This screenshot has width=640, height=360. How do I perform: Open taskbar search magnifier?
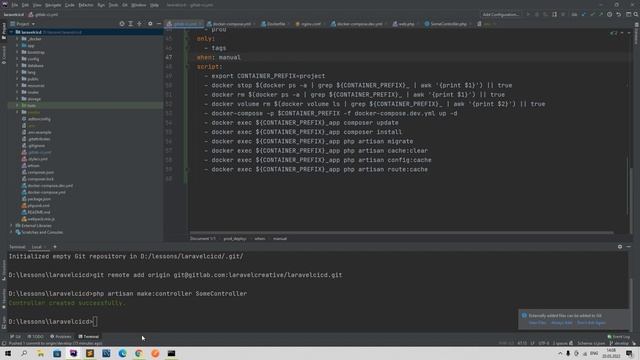(24, 353)
